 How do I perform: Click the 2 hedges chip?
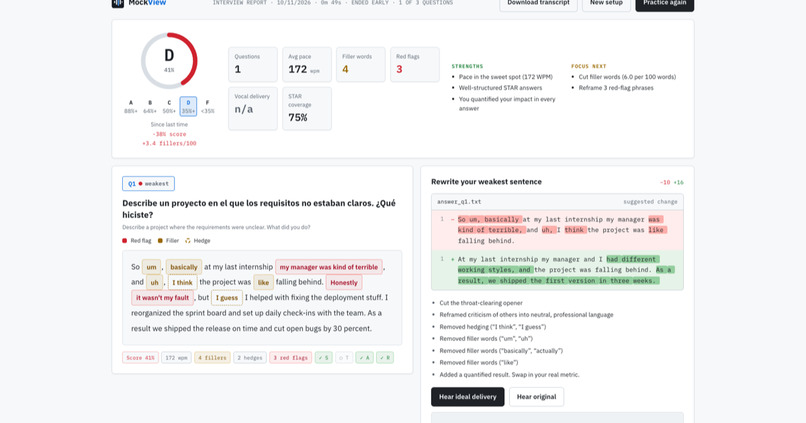tap(250, 358)
